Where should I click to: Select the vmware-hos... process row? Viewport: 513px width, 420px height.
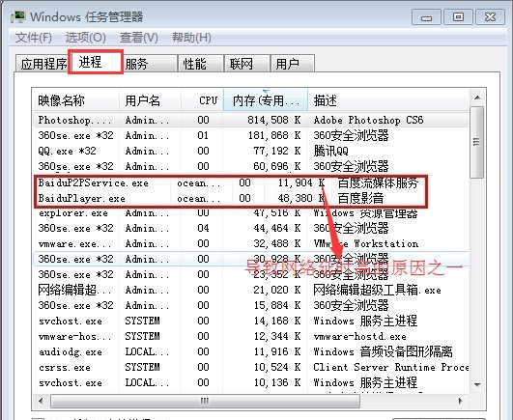coord(251,336)
